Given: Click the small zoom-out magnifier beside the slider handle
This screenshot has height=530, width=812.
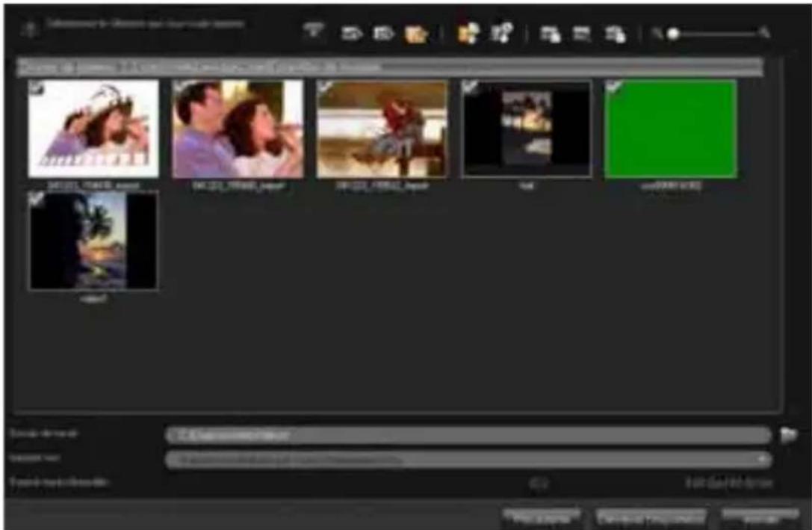Looking at the screenshot, I should [x=657, y=34].
